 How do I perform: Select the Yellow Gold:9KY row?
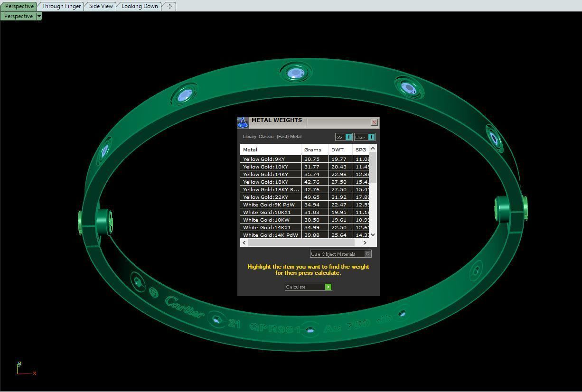click(304, 159)
